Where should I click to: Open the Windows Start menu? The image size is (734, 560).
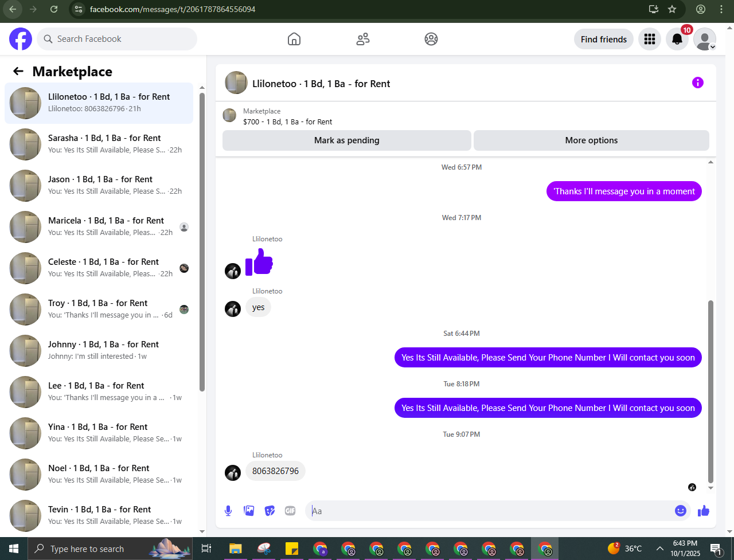[14, 549]
